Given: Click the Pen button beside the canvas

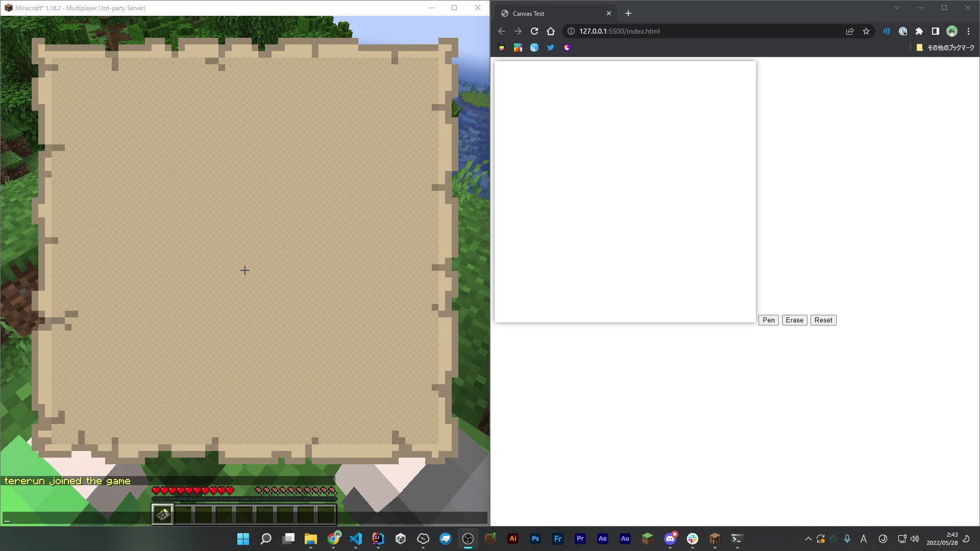Looking at the screenshot, I should click(x=768, y=320).
